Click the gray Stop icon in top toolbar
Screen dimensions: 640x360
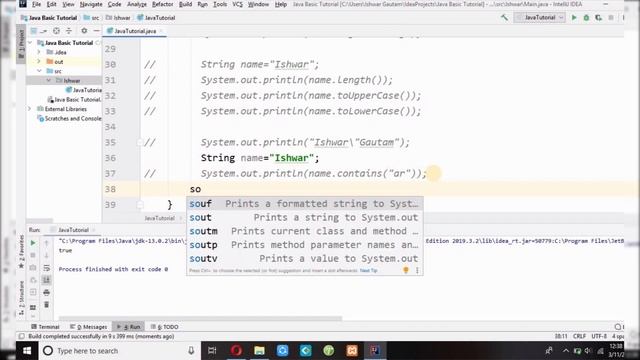point(611,18)
